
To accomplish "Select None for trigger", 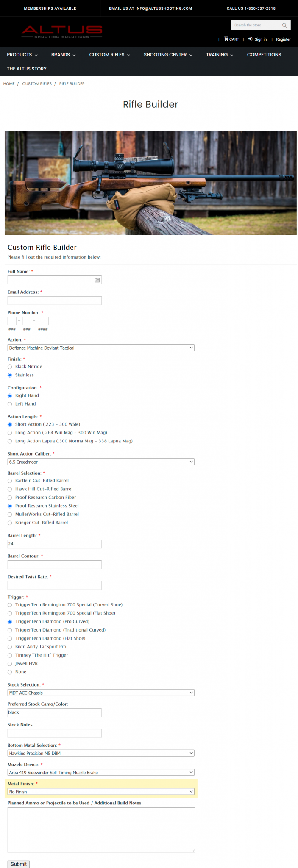I will tap(10, 673).
